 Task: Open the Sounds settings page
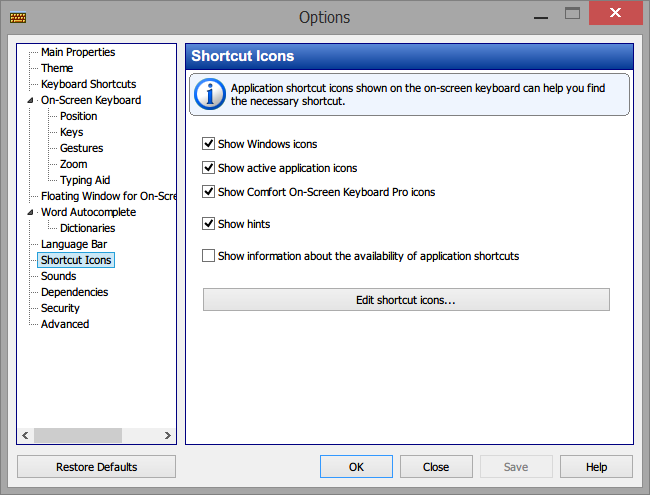pyautogui.click(x=58, y=276)
